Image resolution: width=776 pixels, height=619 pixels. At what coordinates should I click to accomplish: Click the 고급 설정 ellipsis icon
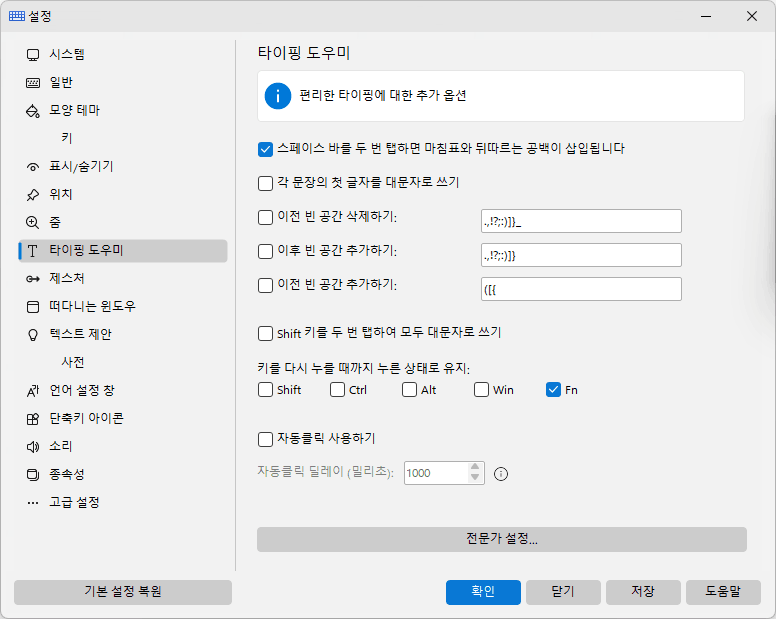pos(33,503)
